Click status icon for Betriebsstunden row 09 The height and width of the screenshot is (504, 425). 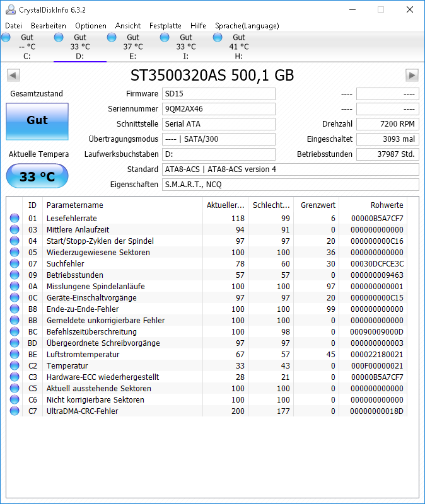tap(15, 275)
